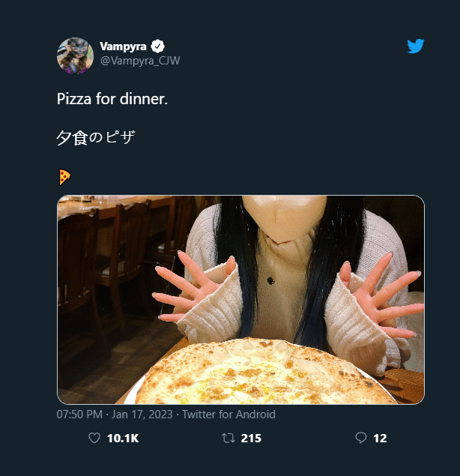Image resolution: width=460 pixels, height=476 pixels.
Task: Click the 12 replies count
Action: 380,439
